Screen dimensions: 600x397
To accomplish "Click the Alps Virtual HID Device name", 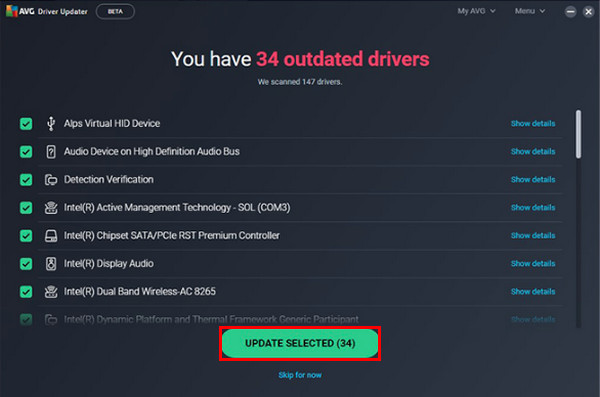I will coord(112,124).
